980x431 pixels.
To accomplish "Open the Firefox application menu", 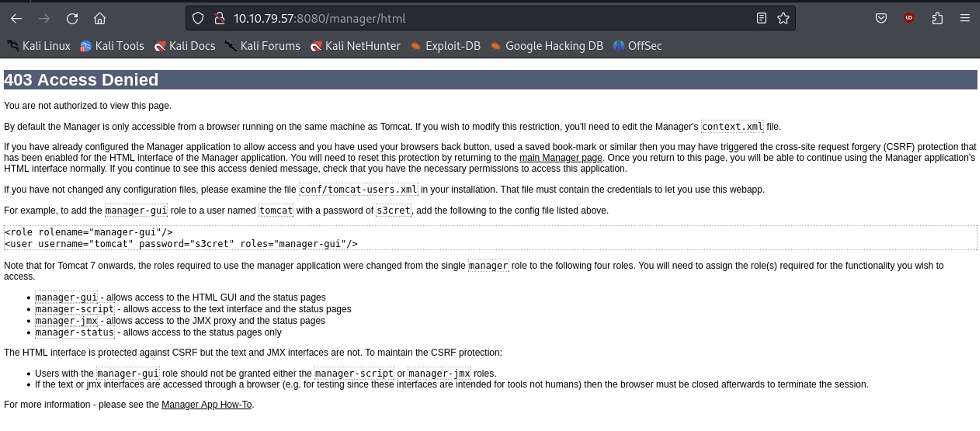I will [x=965, y=18].
